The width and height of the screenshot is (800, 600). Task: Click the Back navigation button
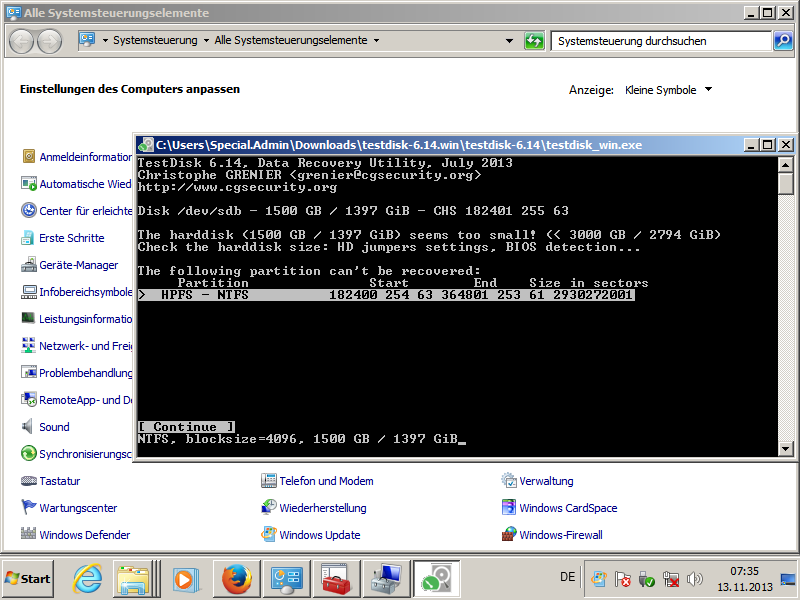[x=21, y=41]
